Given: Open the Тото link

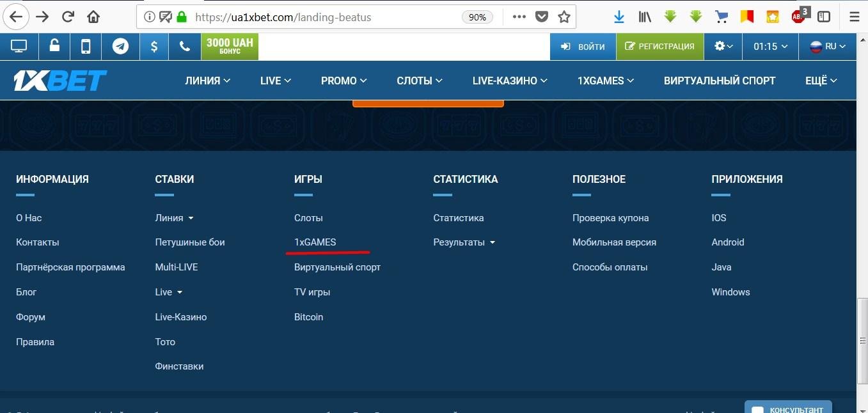Looking at the screenshot, I should click(165, 342).
